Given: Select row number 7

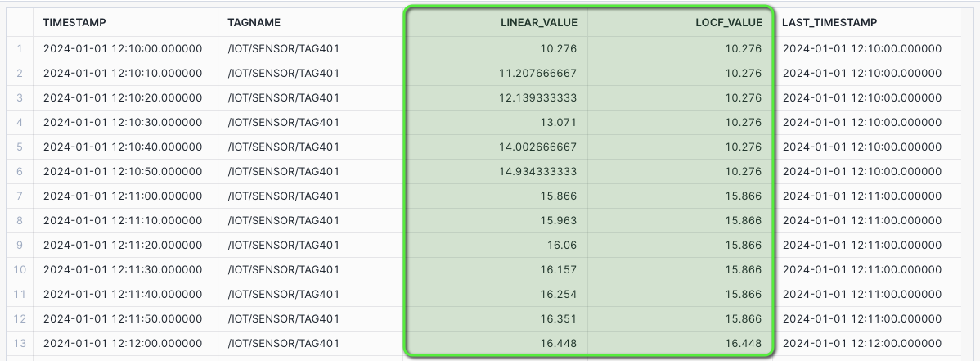Looking at the screenshot, I should coord(20,196).
